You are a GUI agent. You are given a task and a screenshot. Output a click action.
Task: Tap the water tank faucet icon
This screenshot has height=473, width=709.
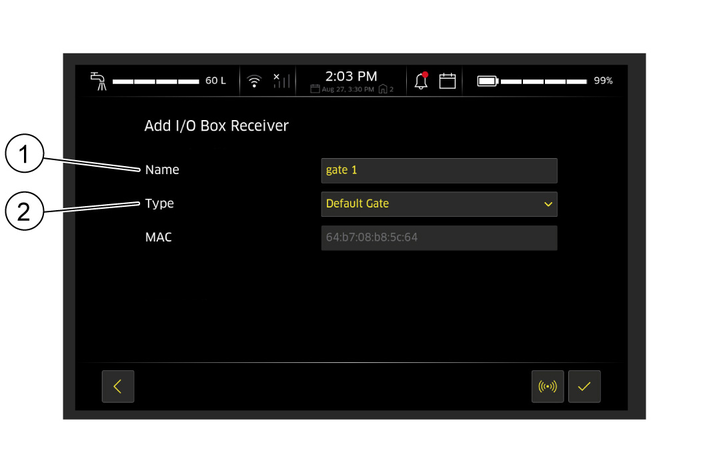98,80
